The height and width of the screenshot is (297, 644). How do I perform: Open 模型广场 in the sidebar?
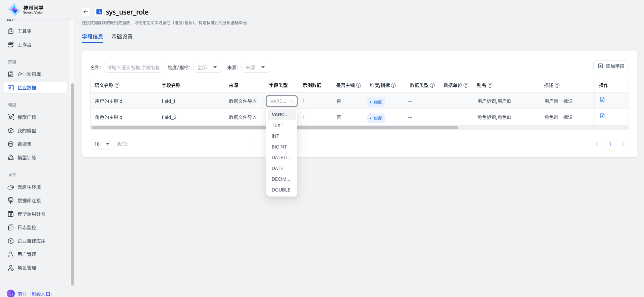pyautogui.click(x=26, y=117)
